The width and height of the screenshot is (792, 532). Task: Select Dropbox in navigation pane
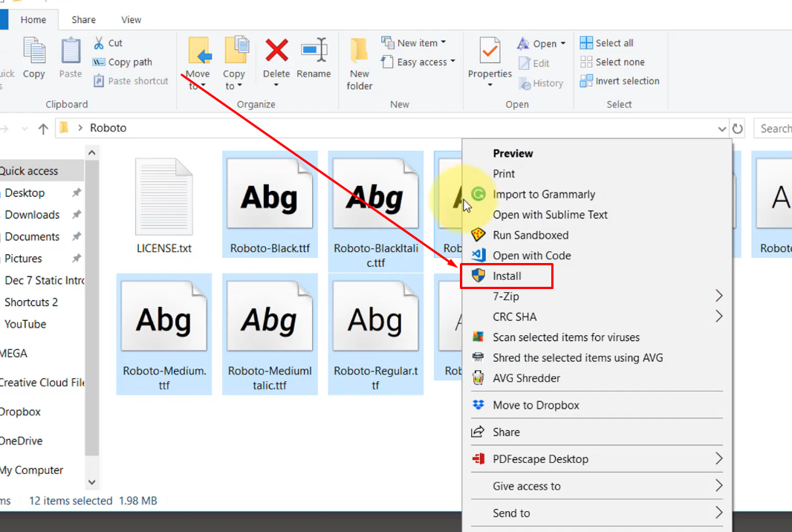[20, 412]
